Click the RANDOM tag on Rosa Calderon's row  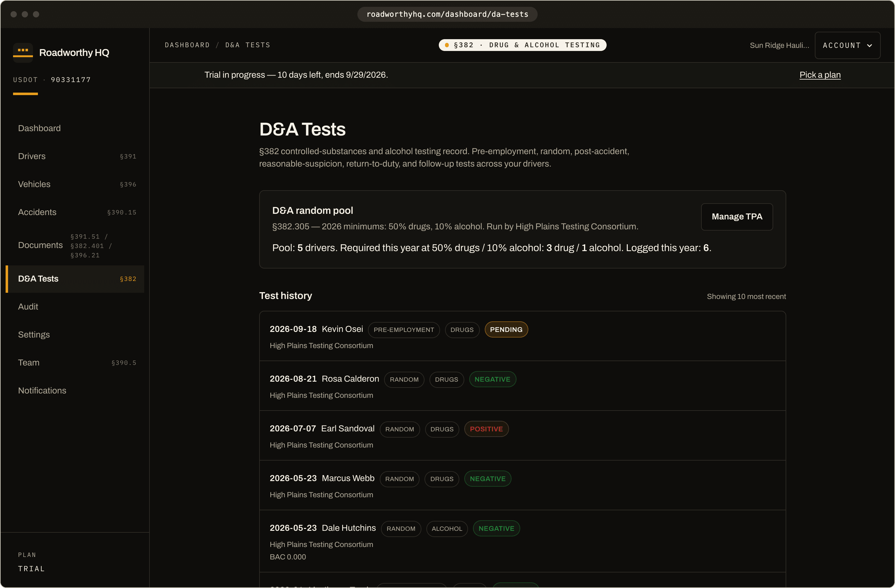pyautogui.click(x=404, y=380)
